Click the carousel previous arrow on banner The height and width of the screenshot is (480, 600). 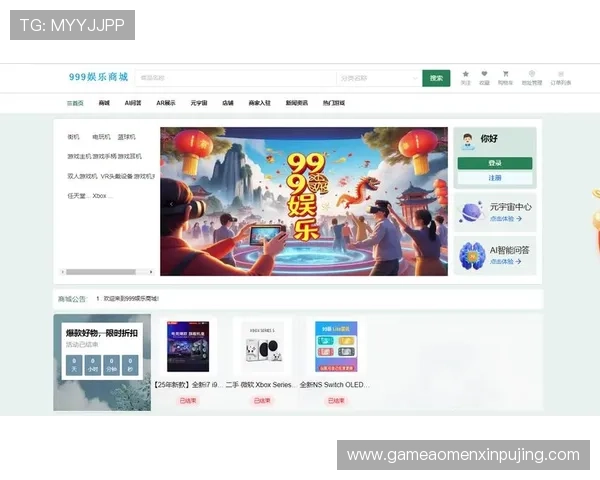(x=171, y=204)
